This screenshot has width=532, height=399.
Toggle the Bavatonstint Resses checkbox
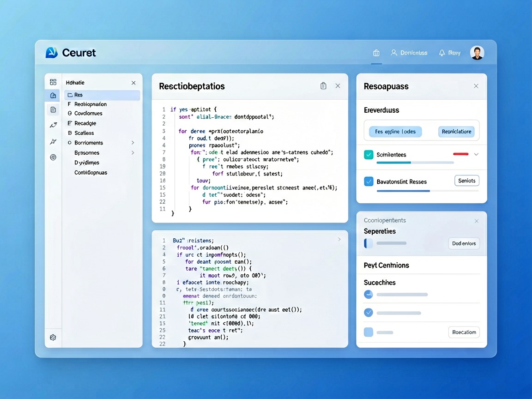point(369,181)
